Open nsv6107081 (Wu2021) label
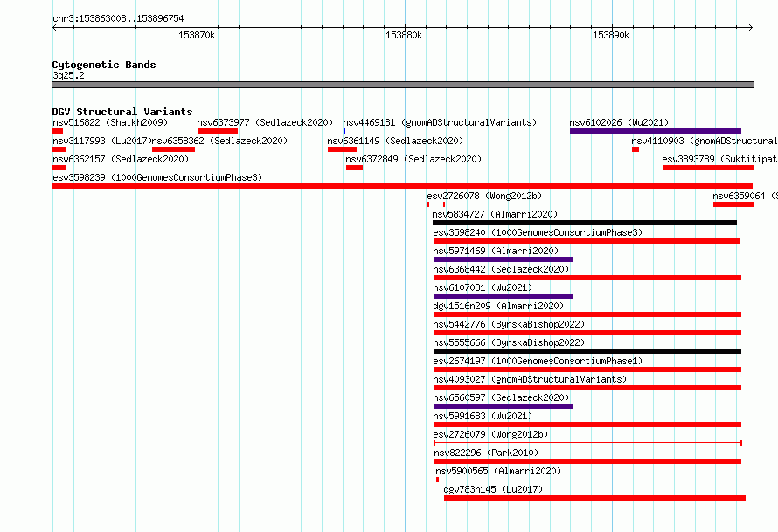Viewport: 778px width, 532px height. (483, 287)
